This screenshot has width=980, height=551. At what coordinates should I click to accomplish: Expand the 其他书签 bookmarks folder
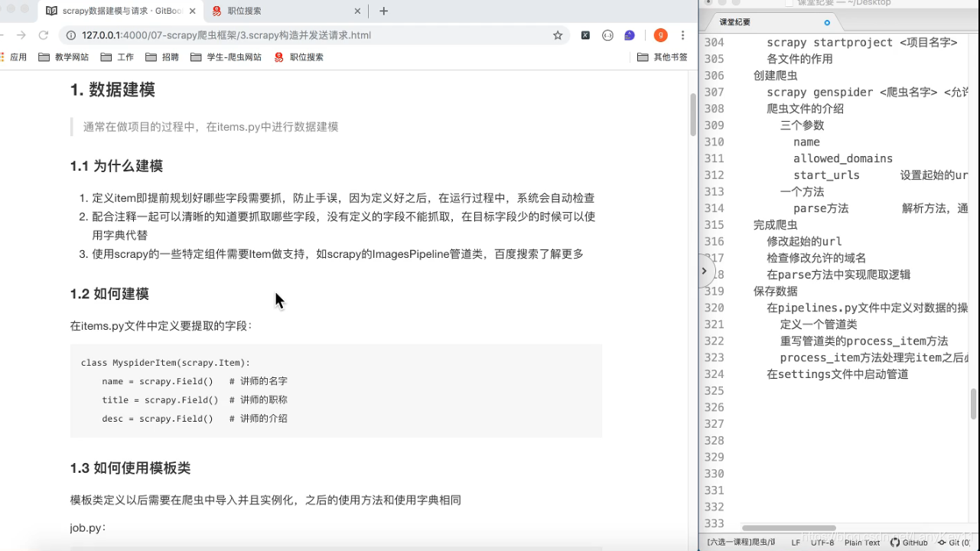pos(663,57)
